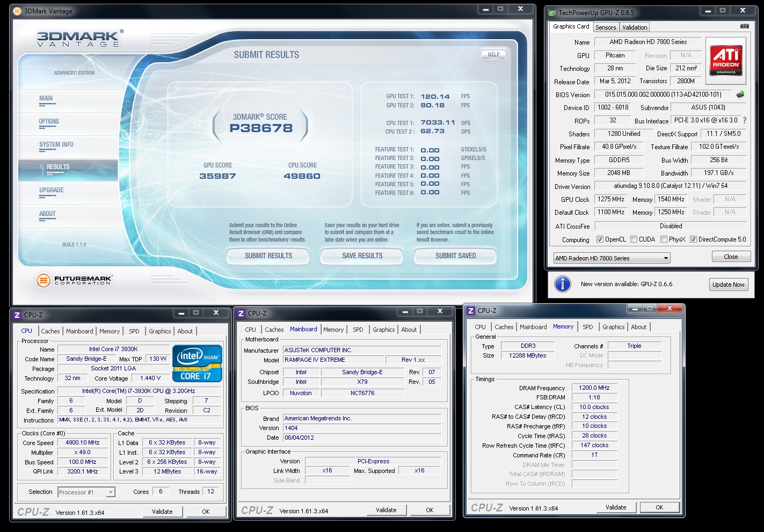Screen dimensions: 764x532
Task: Open the SPD tab in CPU-Z Mainboard window
Action: pyautogui.click(x=358, y=330)
